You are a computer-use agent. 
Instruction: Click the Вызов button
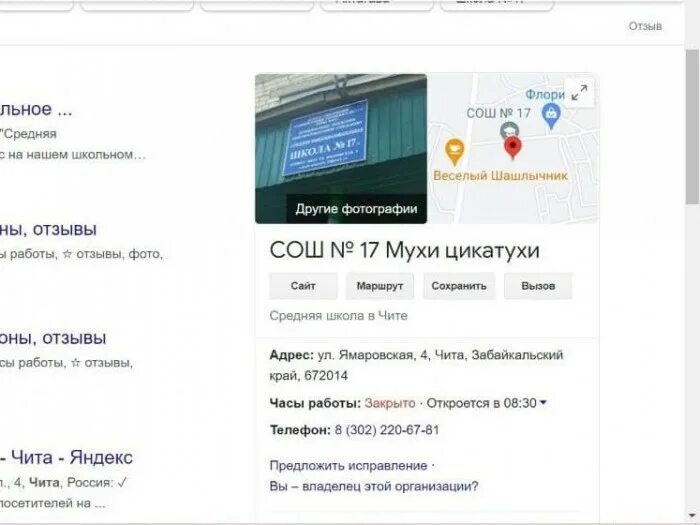coord(538,286)
